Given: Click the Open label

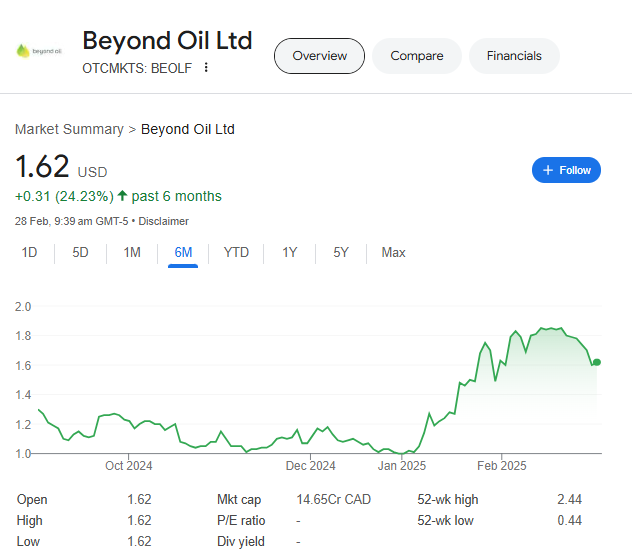Looking at the screenshot, I should tap(32, 500).
